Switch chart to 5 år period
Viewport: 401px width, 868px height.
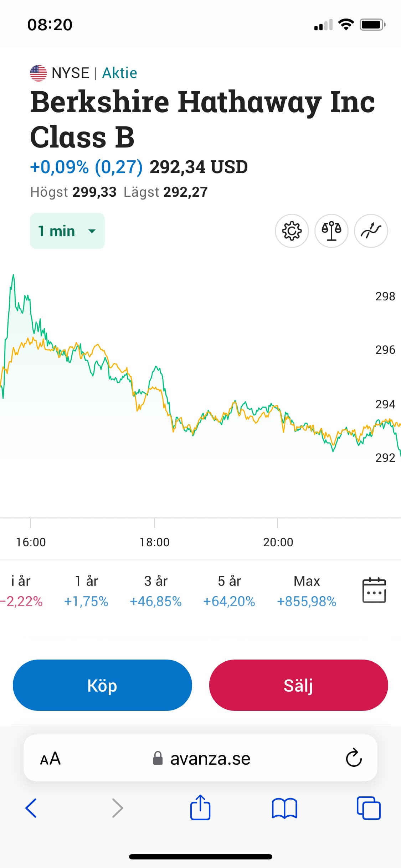point(229,591)
